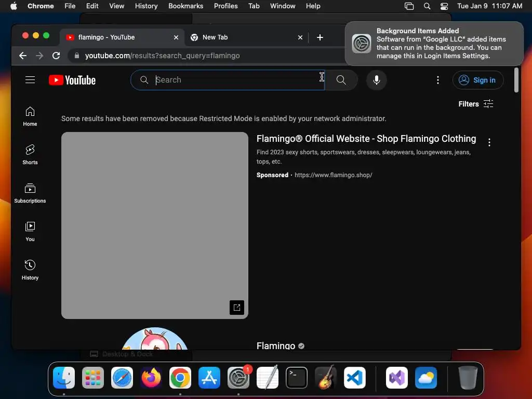Click the external link icon on the ad thumbnail
The height and width of the screenshot is (399, 532).
[x=237, y=308]
